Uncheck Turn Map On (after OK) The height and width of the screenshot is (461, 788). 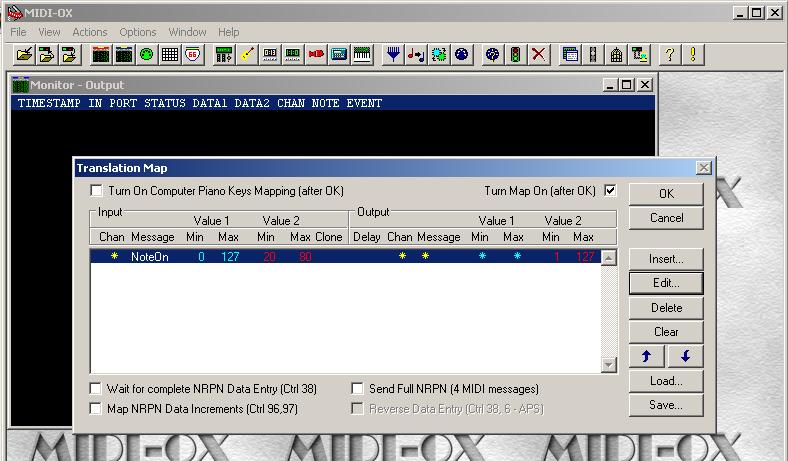tap(610, 191)
